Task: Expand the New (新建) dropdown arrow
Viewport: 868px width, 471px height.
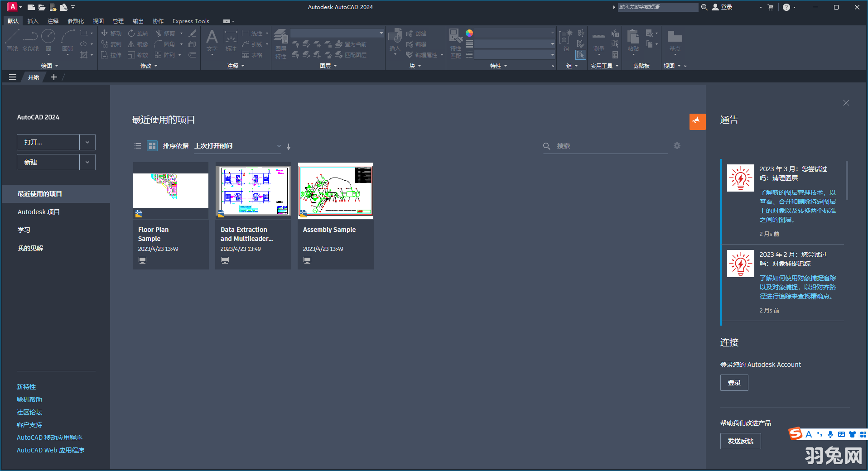Action: point(87,162)
